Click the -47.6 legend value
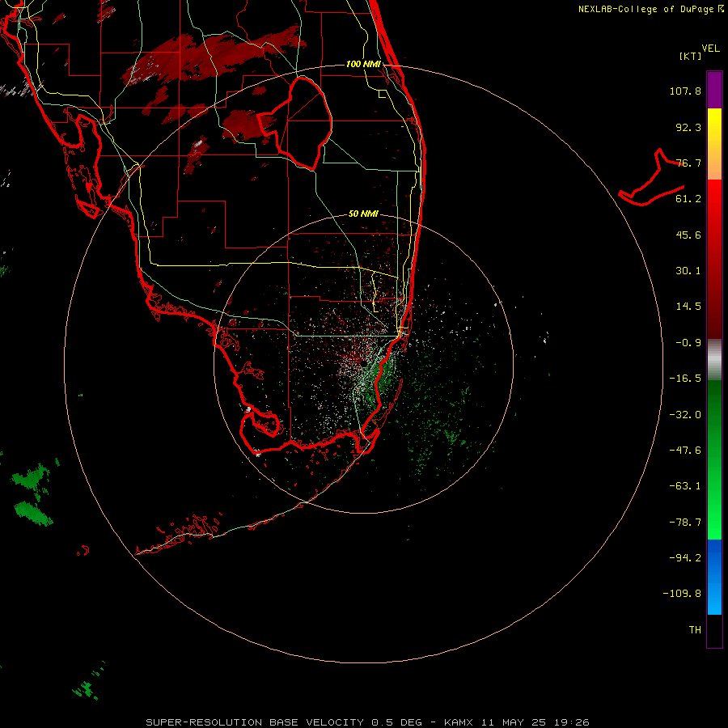728x728 pixels. click(x=685, y=451)
